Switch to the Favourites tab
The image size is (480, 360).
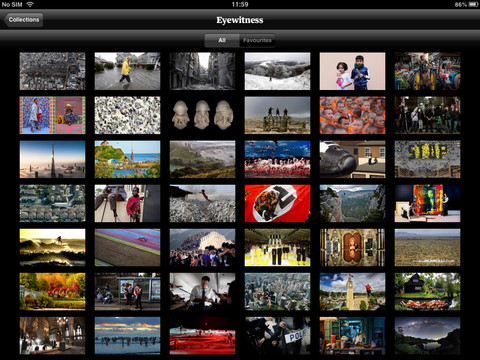[257, 40]
